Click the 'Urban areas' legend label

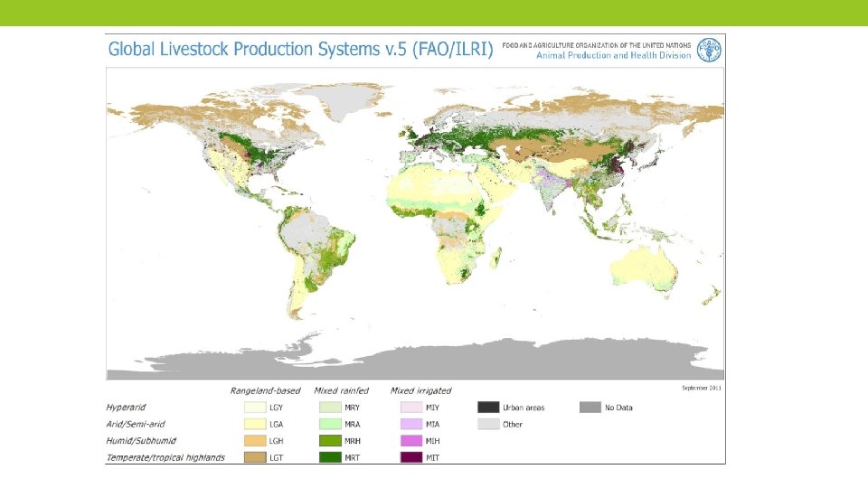click(524, 408)
